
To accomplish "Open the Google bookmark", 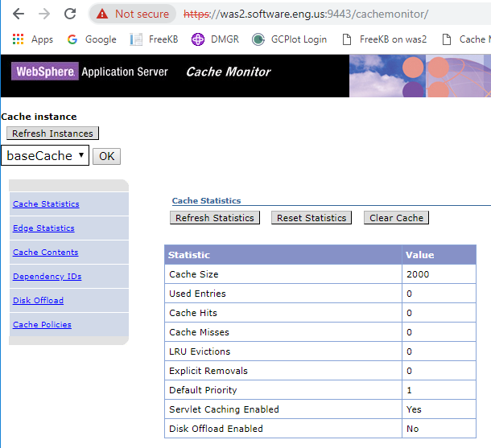I will point(92,39).
